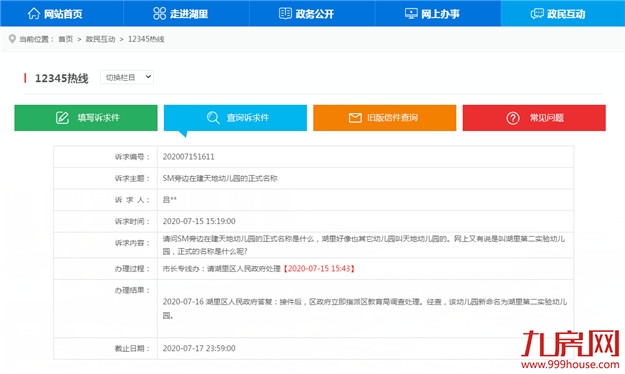Open the 网上办事 navigation tab
Screen dimensions: 625x374
(438, 14)
